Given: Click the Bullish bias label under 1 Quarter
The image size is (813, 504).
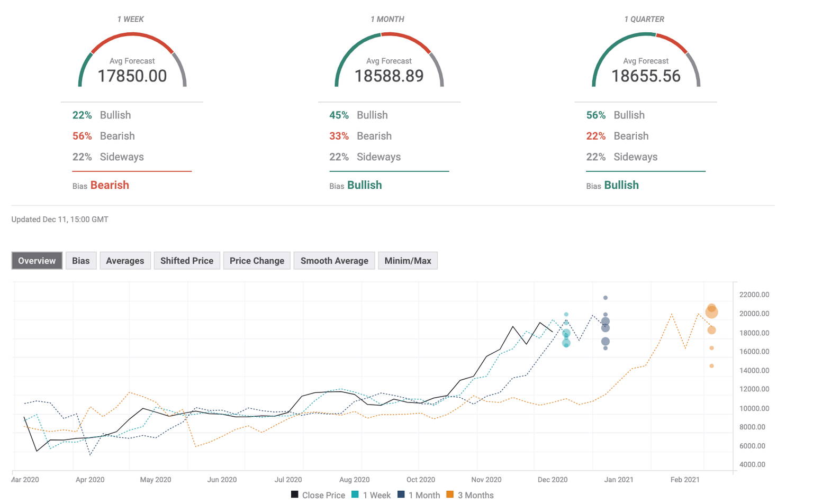Looking at the screenshot, I should [621, 185].
